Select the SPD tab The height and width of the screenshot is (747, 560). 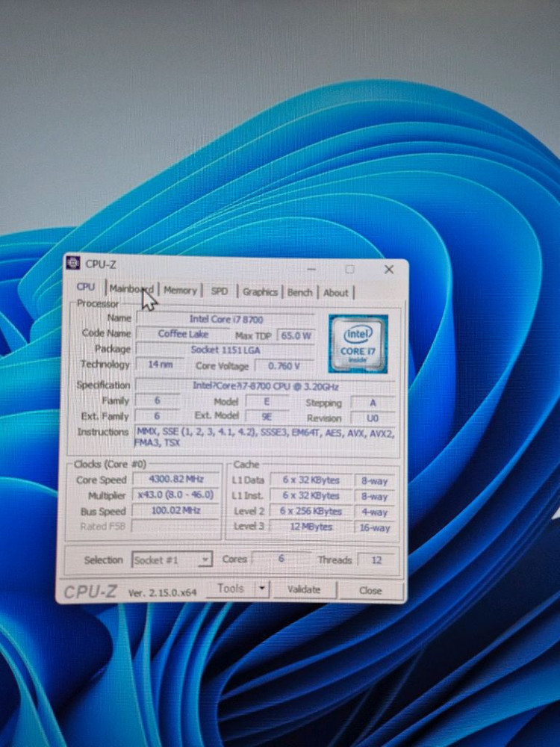(x=220, y=291)
